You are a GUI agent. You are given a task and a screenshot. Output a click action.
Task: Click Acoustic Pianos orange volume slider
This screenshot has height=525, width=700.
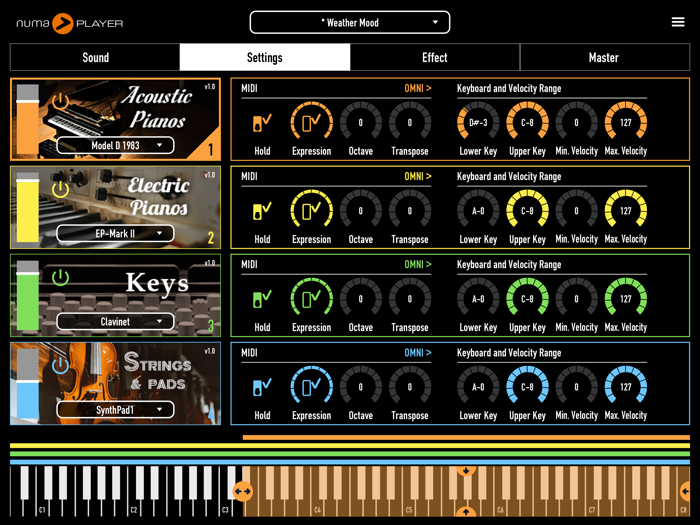pyautogui.click(x=28, y=119)
